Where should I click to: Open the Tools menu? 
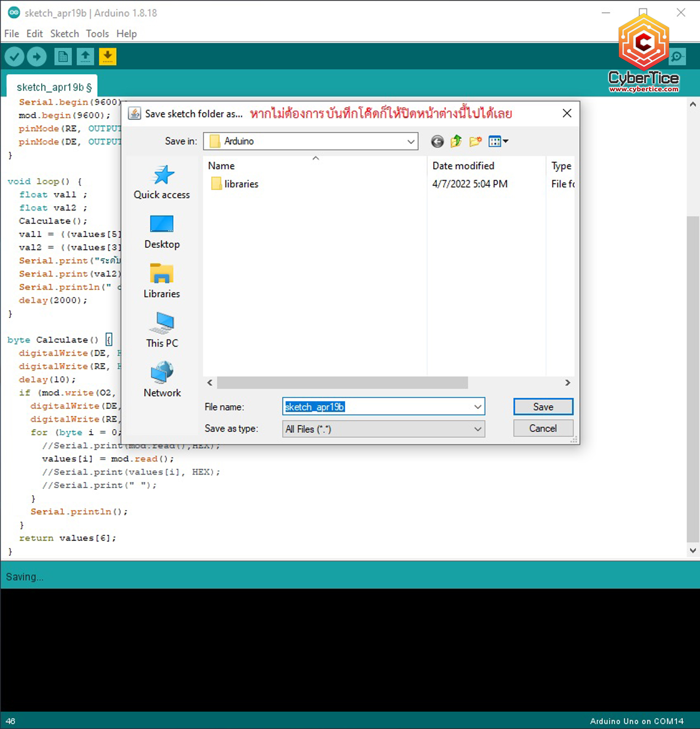[x=97, y=33]
